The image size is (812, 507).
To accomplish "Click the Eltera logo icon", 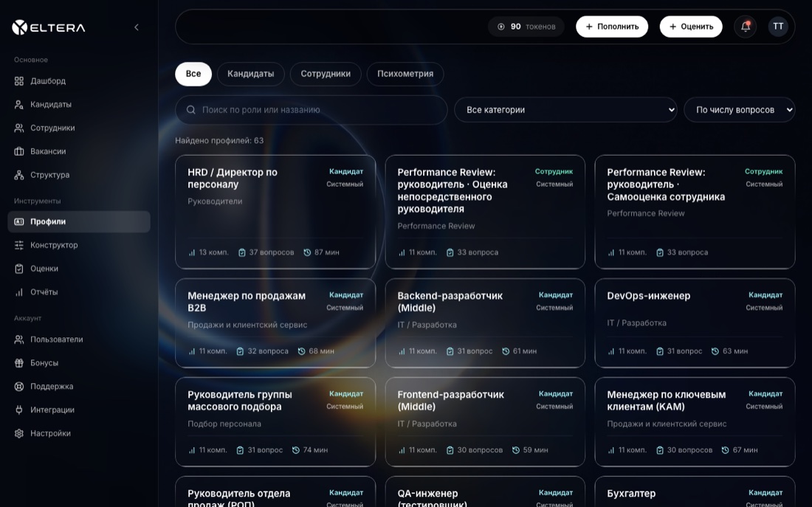I will click(19, 27).
